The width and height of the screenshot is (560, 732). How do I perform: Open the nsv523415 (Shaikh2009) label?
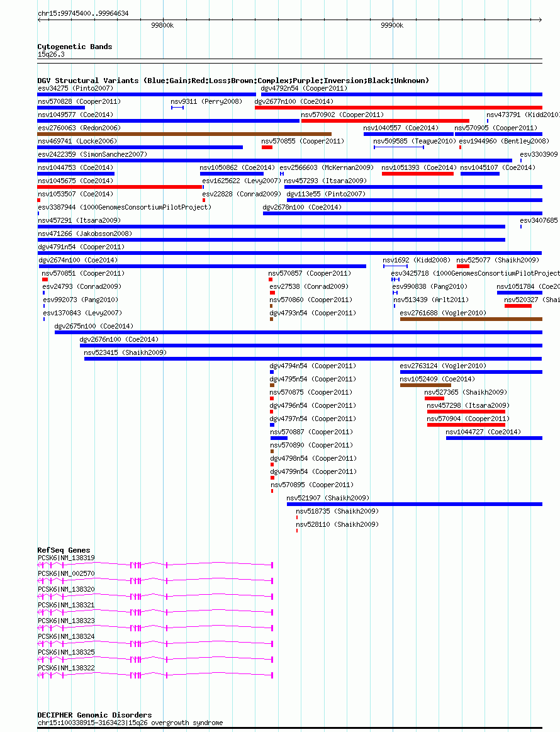[125, 352]
